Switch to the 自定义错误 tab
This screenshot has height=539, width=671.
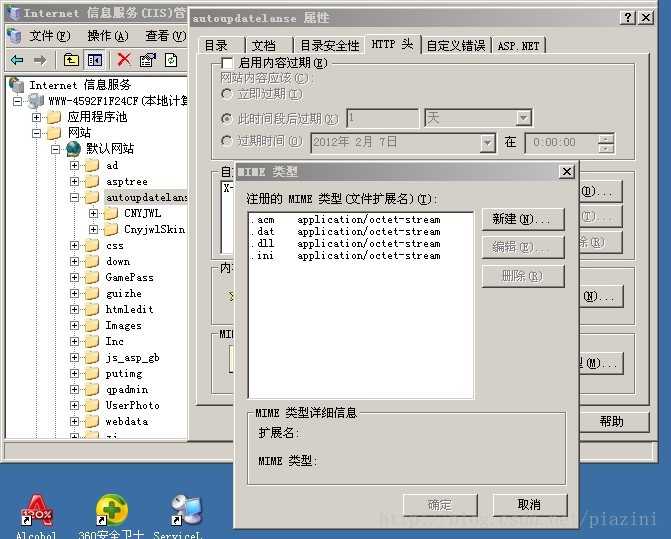tap(456, 45)
